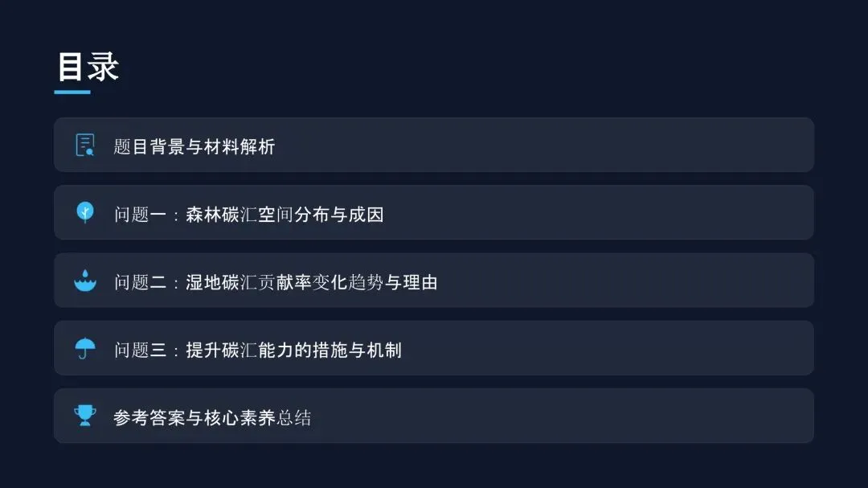Click the 问题二 prefix label
This screenshot has width=868, height=488.
[x=140, y=282]
